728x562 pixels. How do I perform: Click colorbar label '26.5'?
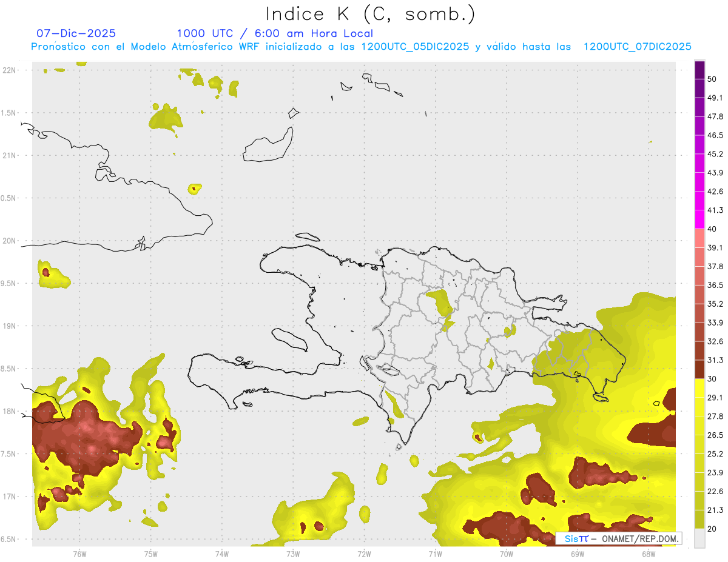tap(715, 435)
